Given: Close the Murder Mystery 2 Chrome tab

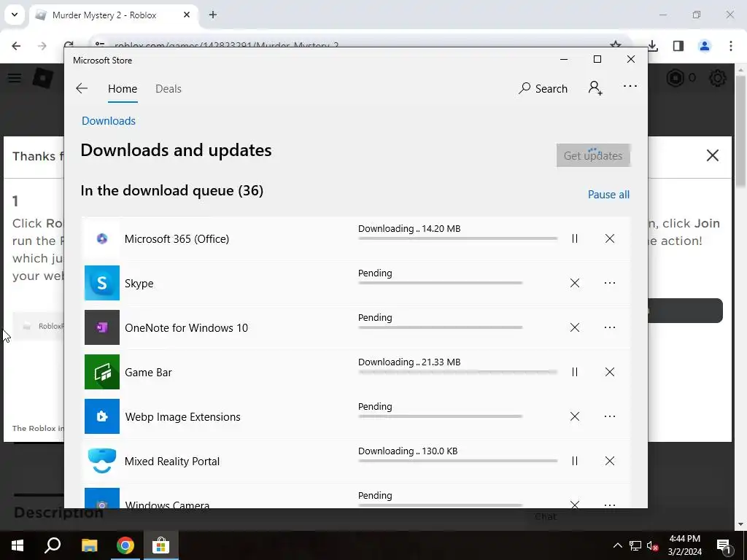Looking at the screenshot, I should tap(187, 15).
